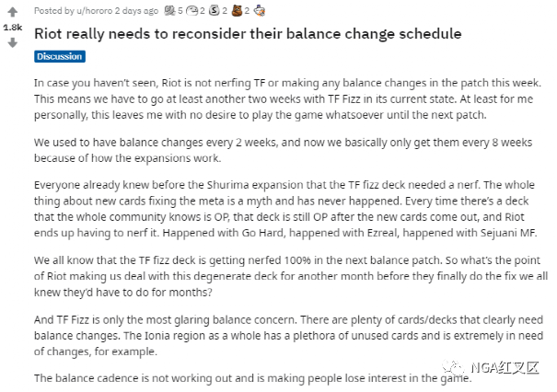Viewport: 557px width, 392px height.
Task: Click the 1.8k vote count
Action: (13, 28)
